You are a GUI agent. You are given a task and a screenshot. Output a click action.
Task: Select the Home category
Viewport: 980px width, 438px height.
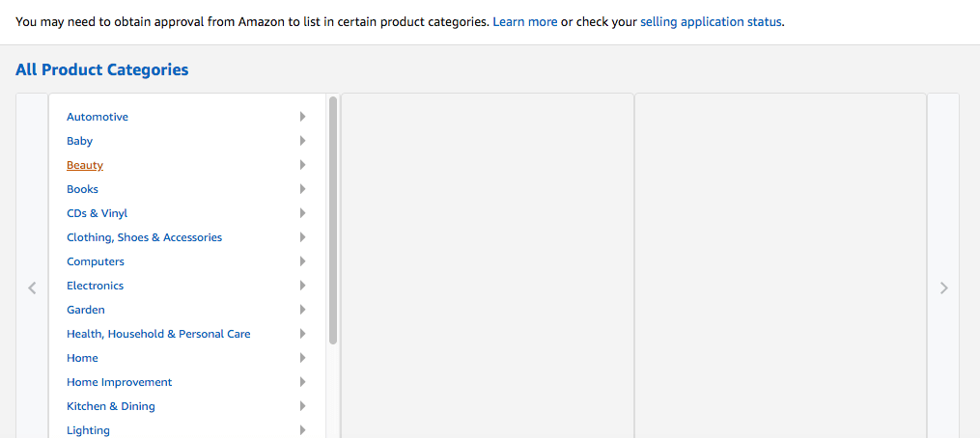[x=82, y=358]
